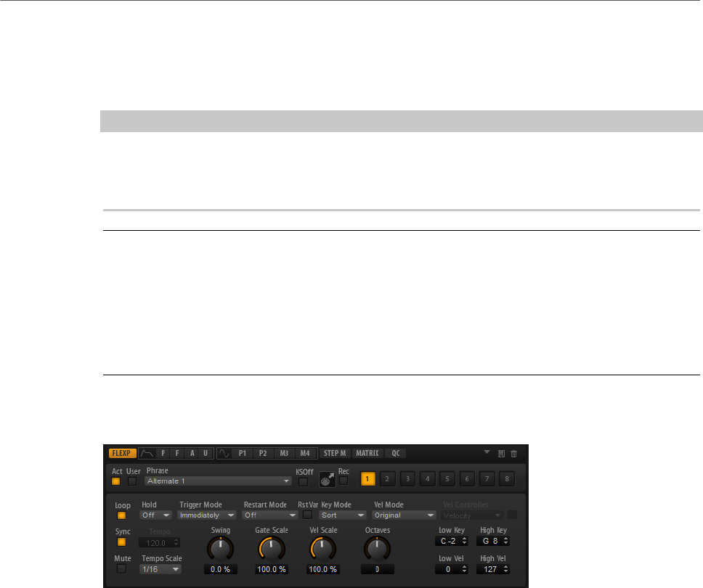Enable the Mute checkbox
The image size is (703, 588).
pos(121,568)
